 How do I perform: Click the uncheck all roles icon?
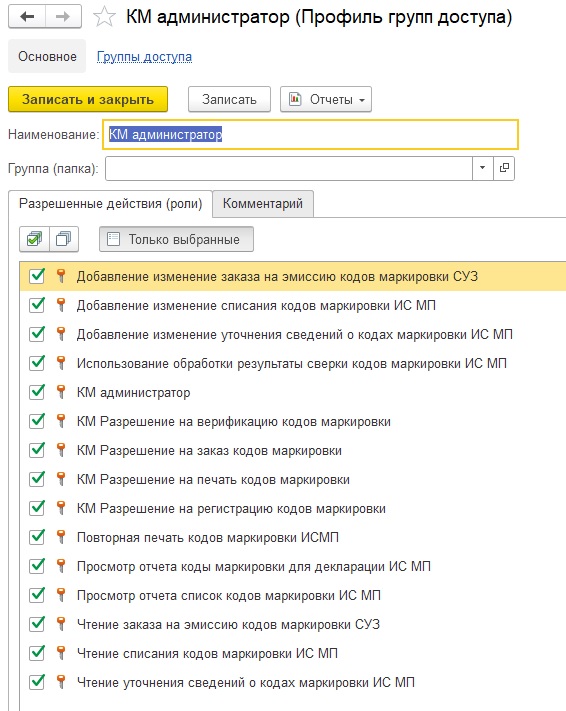(63, 239)
